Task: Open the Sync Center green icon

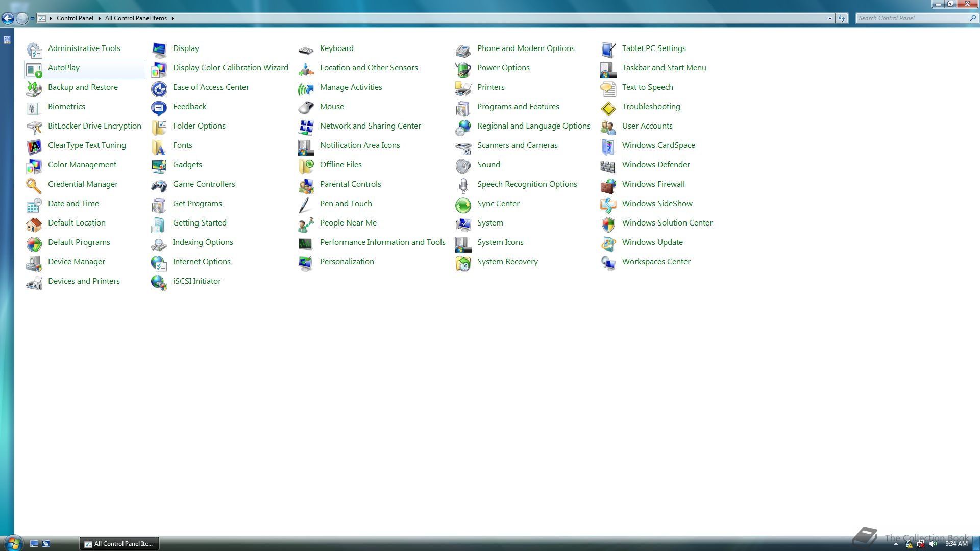Action: pyautogui.click(x=463, y=205)
